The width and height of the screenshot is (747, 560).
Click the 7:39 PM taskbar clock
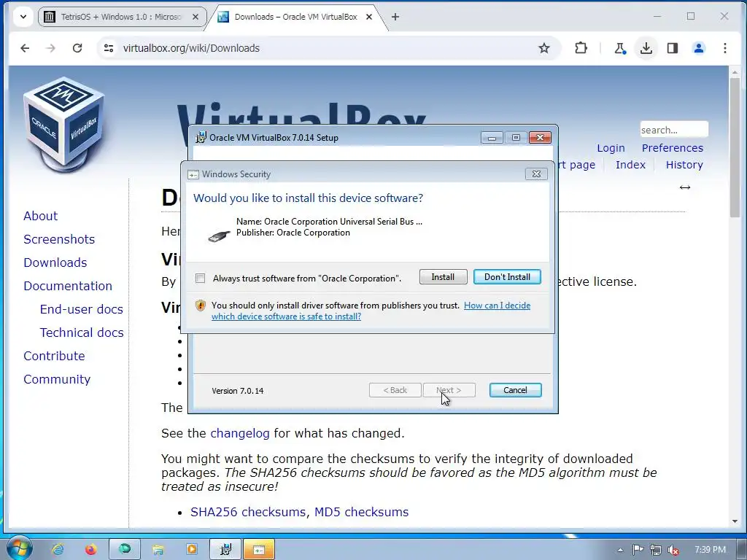coord(710,550)
